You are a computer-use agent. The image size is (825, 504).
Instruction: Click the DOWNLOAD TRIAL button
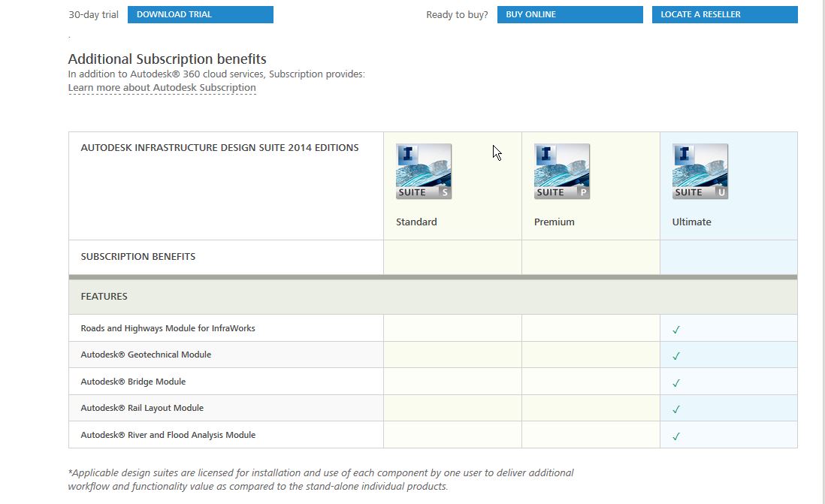point(200,14)
